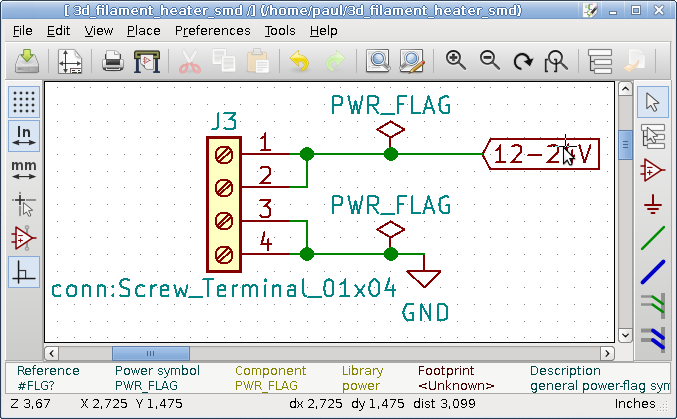The width and height of the screenshot is (677, 419).
Task: Select the hierarchy navigation tool
Action: 652,136
